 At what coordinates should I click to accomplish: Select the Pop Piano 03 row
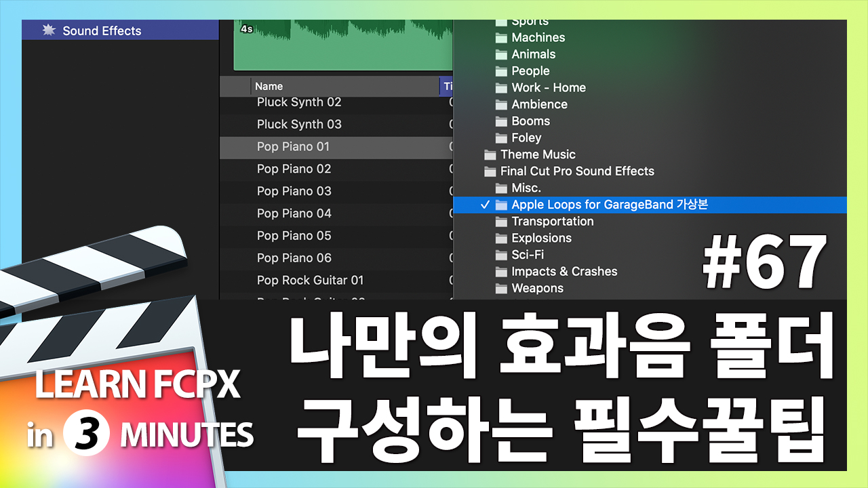[x=336, y=192]
